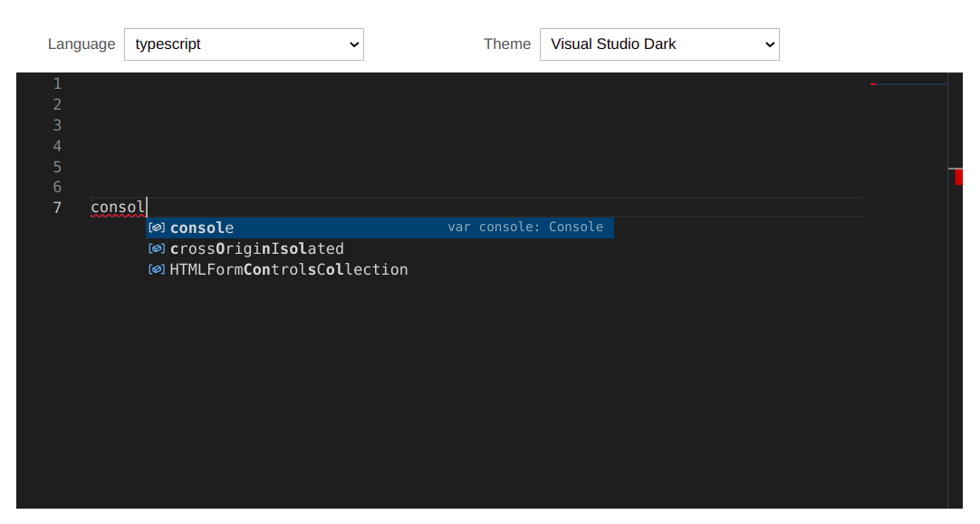Click the chevron on the typescript language selector

pyautogui.click(x=353, y=44)
